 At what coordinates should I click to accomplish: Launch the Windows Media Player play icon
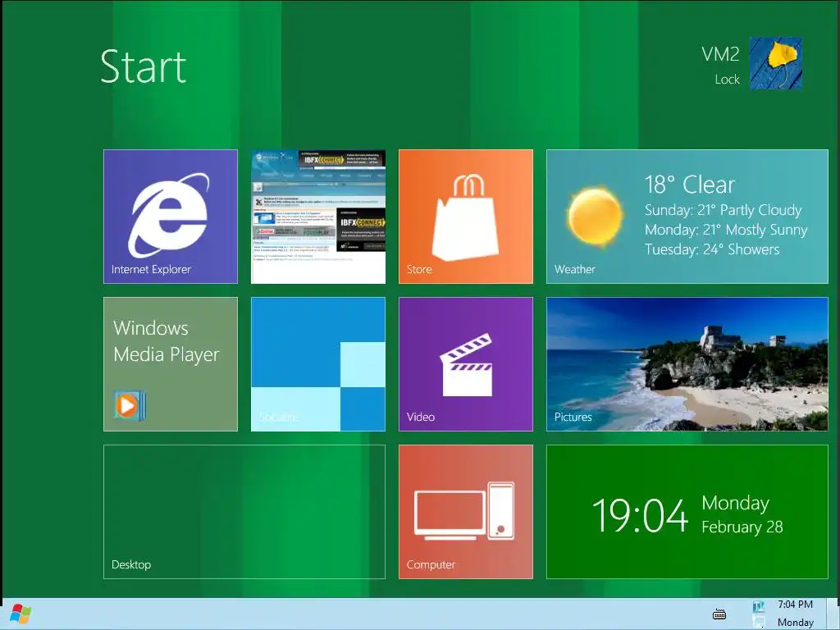129,405
